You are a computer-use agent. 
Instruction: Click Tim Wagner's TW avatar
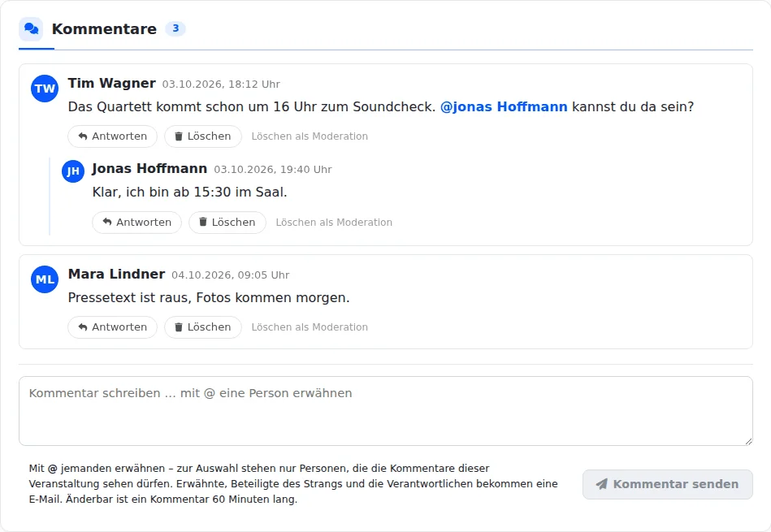[45, 89]
